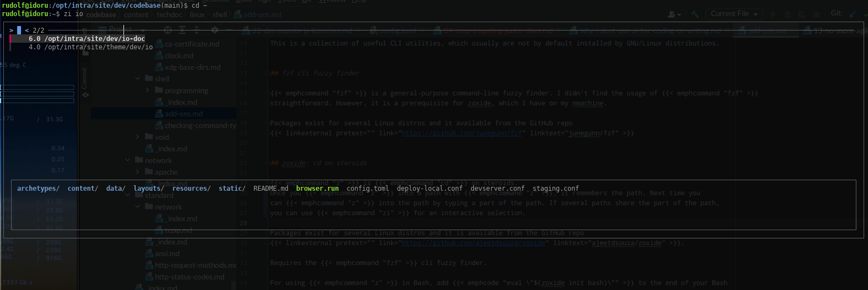Click 'techdoc' in the IDE breadcrumb bar
Image resolution: width=868 pixels, height=290 pixels.
(169, 16)
